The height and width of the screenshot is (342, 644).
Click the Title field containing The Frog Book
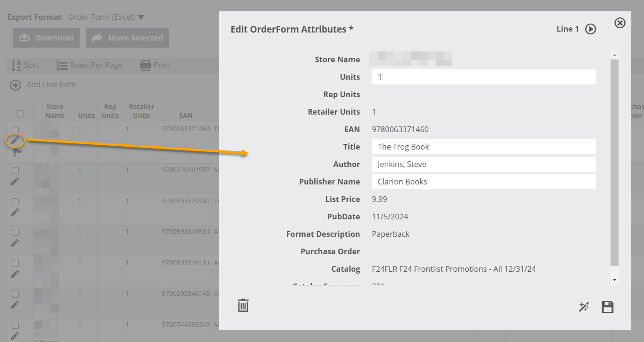point(483,147)
